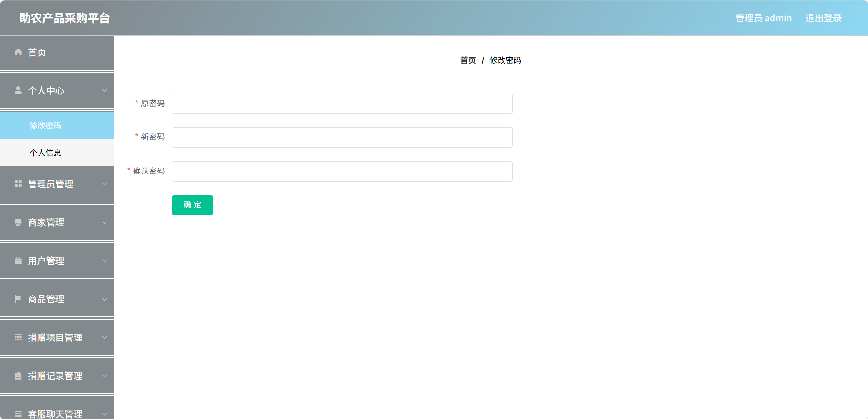
Task: Click the 管理员 admin label
Action: (x=763, y=18)
